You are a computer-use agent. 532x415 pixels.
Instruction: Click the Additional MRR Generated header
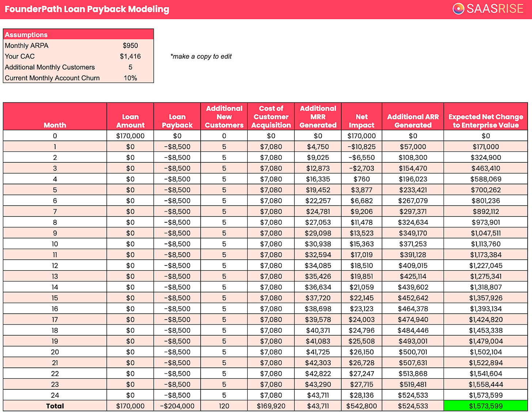coord(318,117)
